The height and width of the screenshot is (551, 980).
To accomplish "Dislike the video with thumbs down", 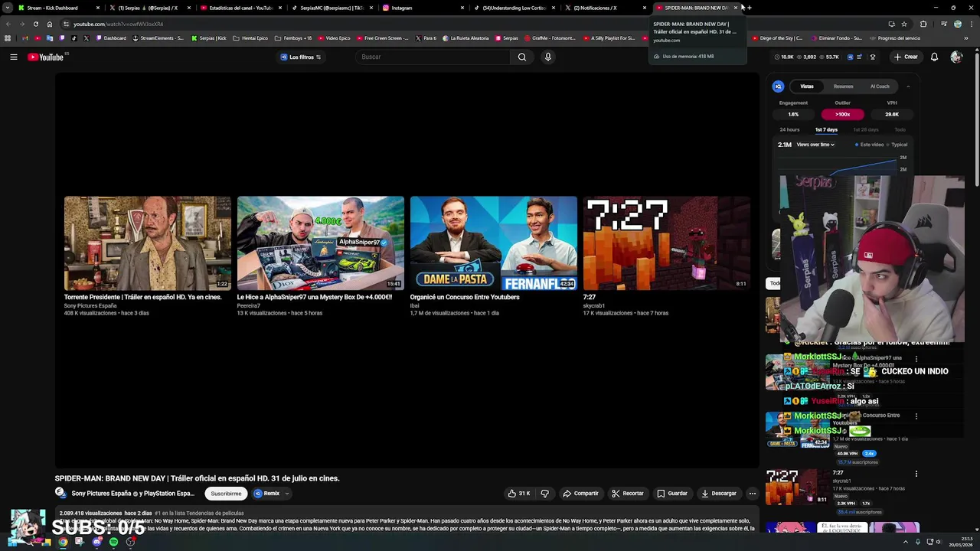I will [544, 494].
